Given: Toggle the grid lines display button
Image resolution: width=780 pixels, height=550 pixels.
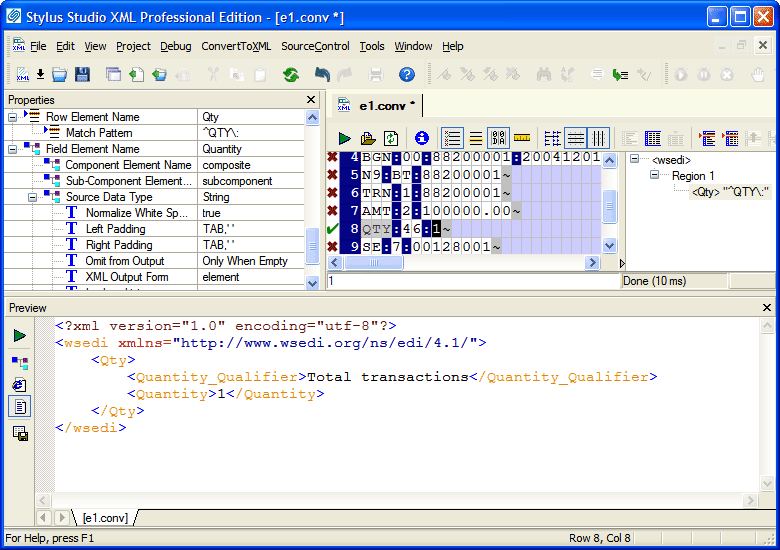Looking at the screenshot, I should 552,138.
